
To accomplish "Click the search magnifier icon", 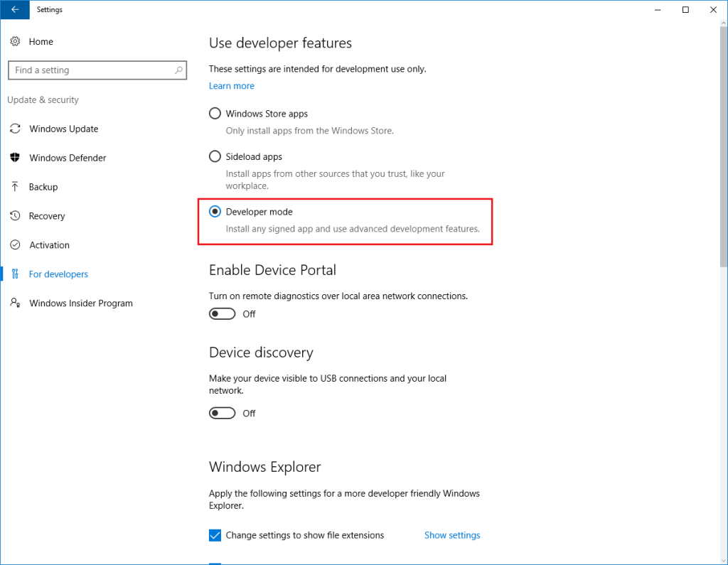I will pos(178,70).
